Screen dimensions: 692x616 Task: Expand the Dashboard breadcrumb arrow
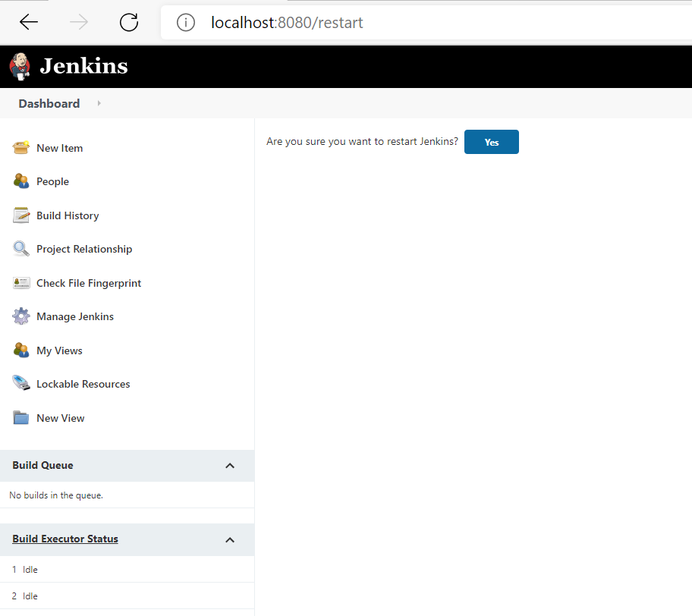[x=99, y=103]
